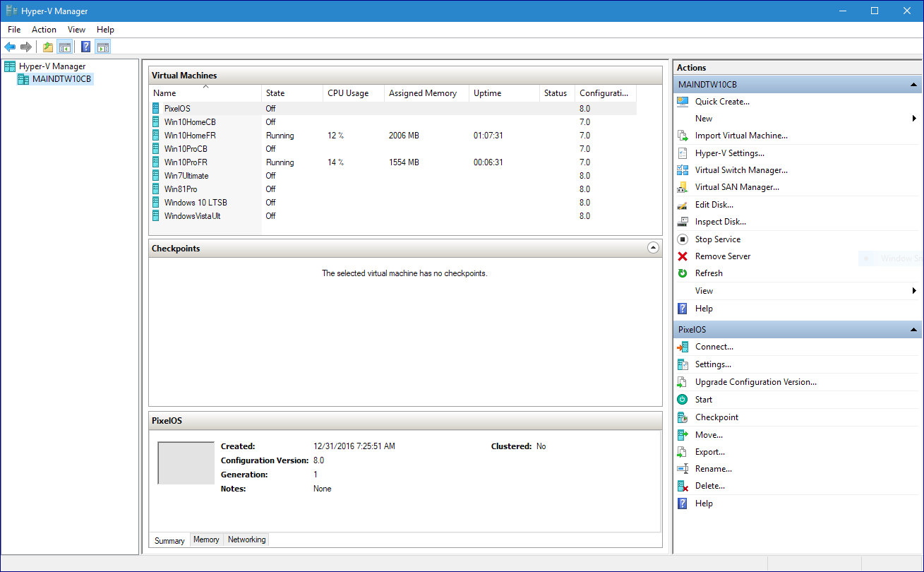Viewport: 924px width, 572px height.
Task: Switch to the Memory tab
Action: pos(206,540)
